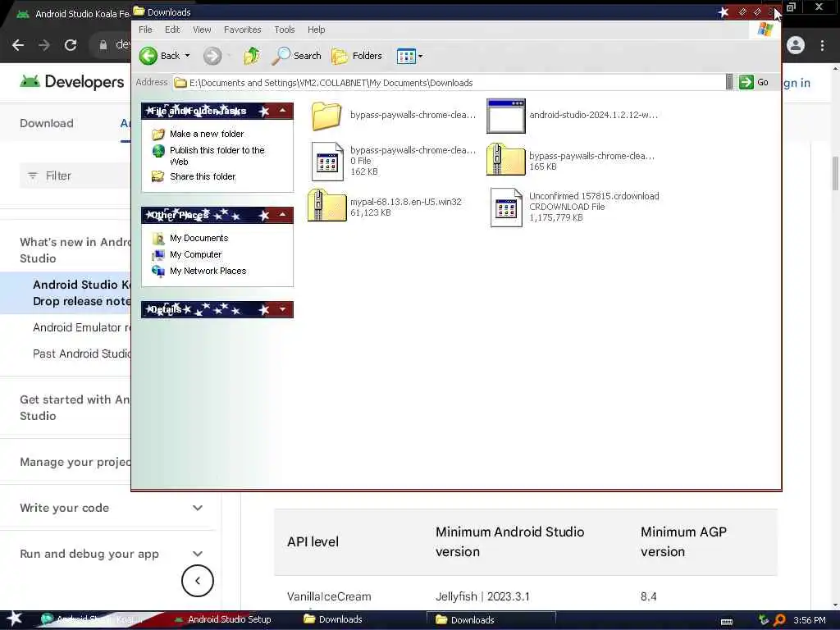The height and width of the screenshot is (630, 840).
Task: Collapse the File and Folder Tasks panel
Action: tap(282, 111)
